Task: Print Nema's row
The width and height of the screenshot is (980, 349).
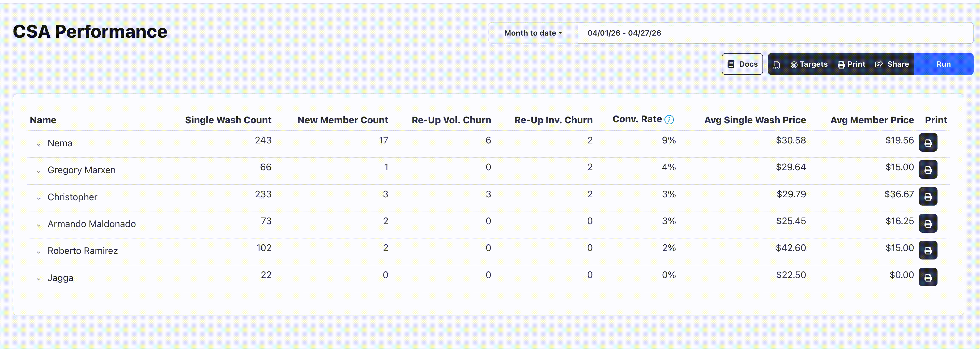Action: click(x=928, y=143)
